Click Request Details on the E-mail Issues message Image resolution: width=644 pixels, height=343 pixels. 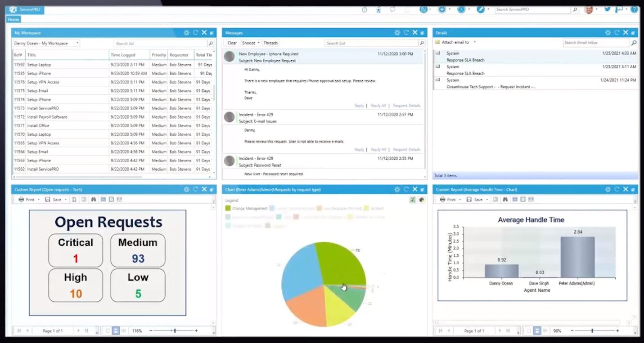[406, 149]
